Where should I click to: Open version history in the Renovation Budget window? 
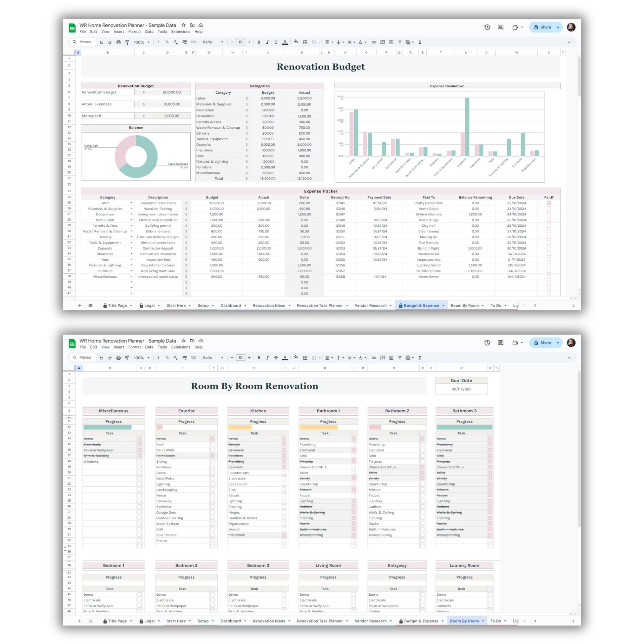click(487, 27)
